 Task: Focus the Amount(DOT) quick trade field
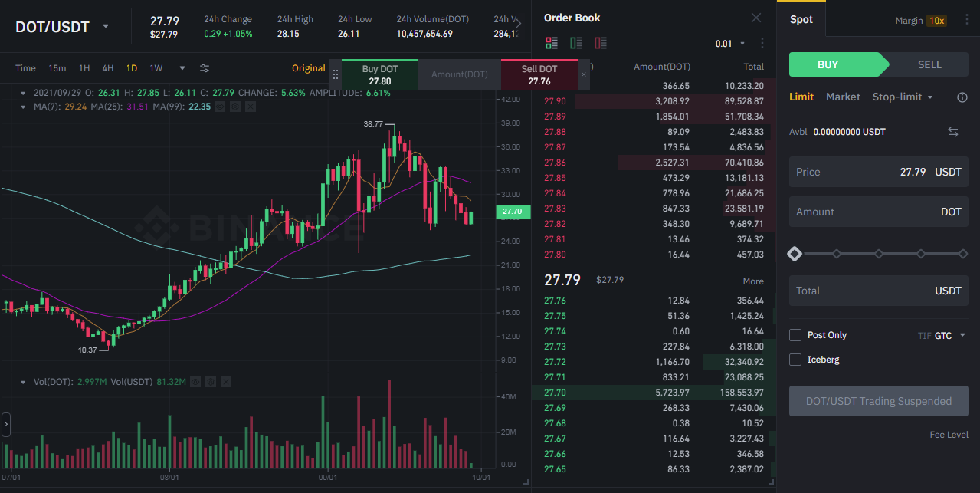pyautogui.click(x=460, y=74)
